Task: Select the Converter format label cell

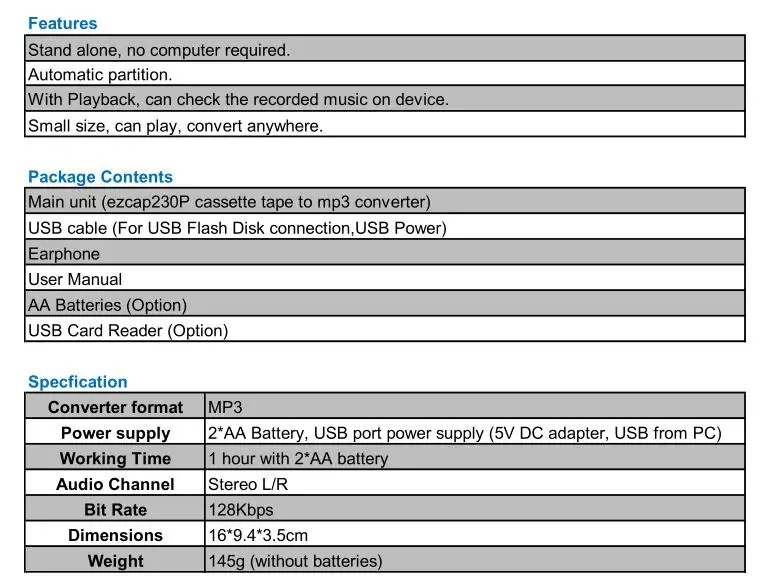Action: pyautogui.click(x=115, y=406)
